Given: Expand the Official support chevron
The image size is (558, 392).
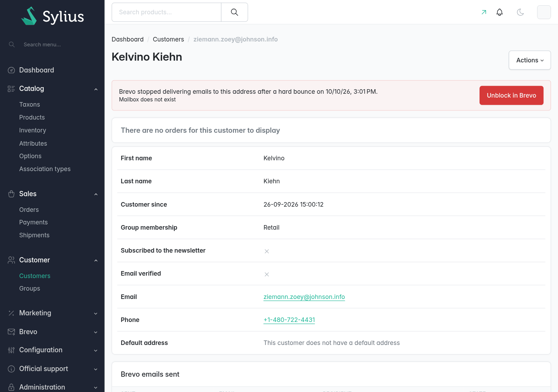Looking at the screenshot, I should coord(96,369).
